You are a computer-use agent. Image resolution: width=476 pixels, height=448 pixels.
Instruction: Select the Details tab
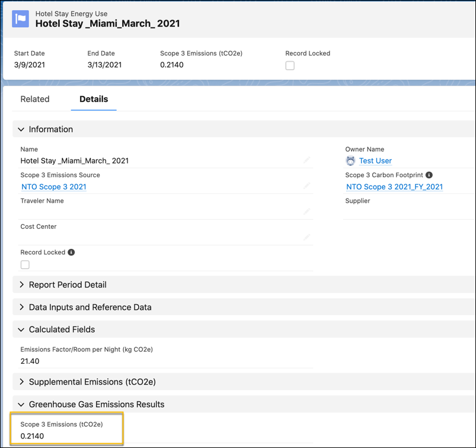pyautogui.click(x=94, y=99)
